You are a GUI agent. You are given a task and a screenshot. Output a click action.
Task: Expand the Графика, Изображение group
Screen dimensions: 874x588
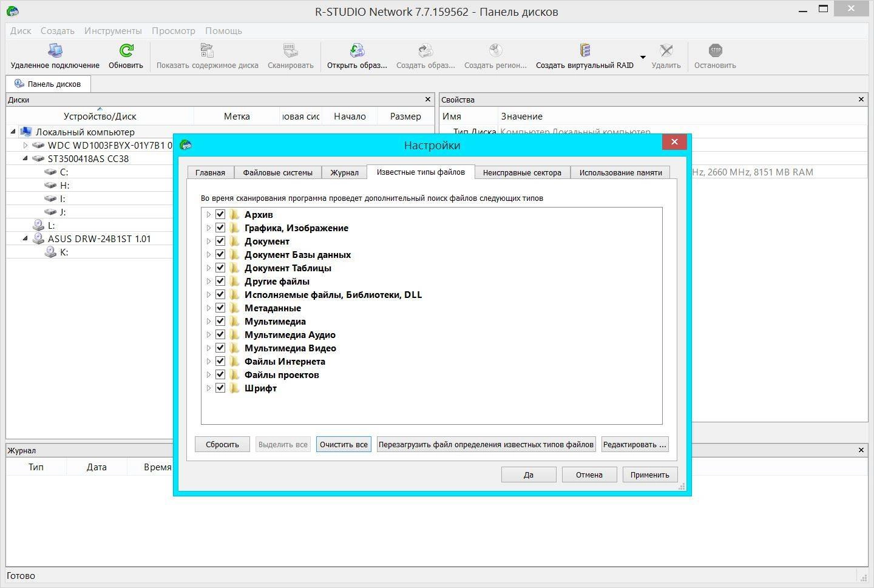(x=208, y=228)
